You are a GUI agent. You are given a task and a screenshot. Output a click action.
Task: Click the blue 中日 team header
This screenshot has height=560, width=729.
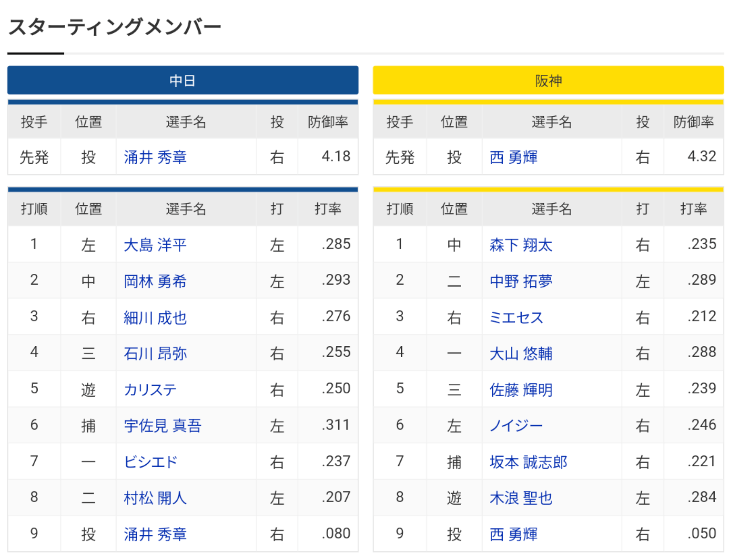[183, 81]
